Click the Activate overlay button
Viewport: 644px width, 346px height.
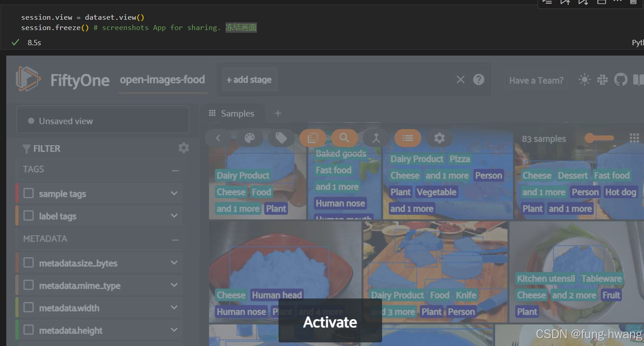click(330, 321)
